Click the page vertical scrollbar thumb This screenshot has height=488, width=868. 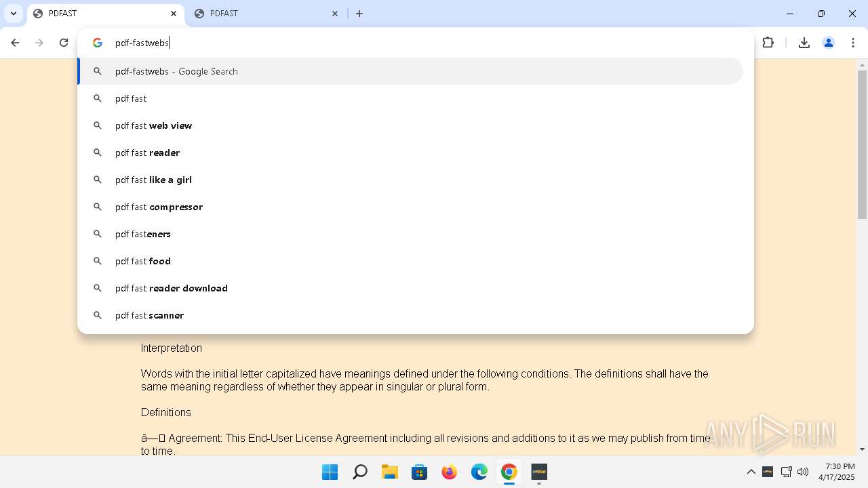pos(863,144)
